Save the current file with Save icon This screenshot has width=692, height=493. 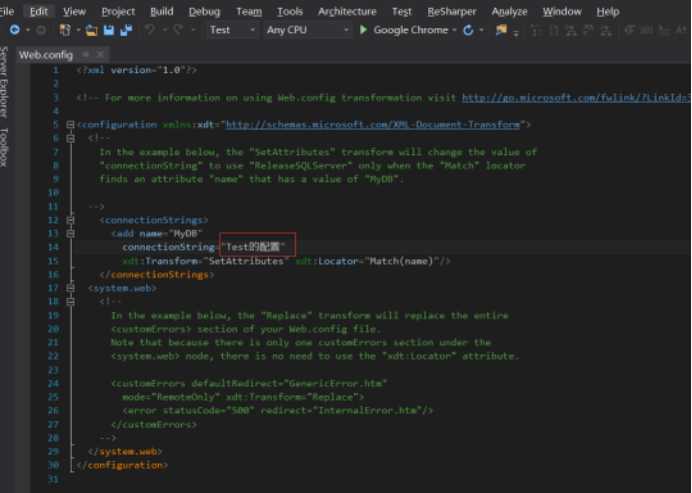coord(109,30)
